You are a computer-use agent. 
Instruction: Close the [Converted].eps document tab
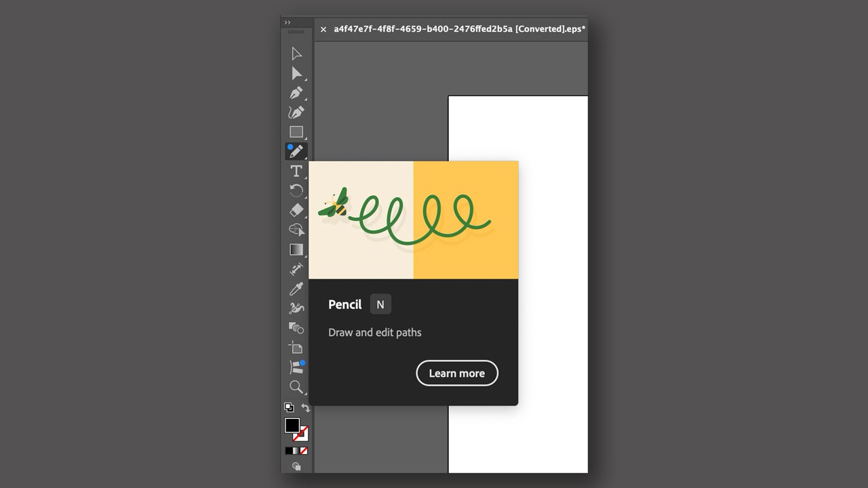[323, 29]
